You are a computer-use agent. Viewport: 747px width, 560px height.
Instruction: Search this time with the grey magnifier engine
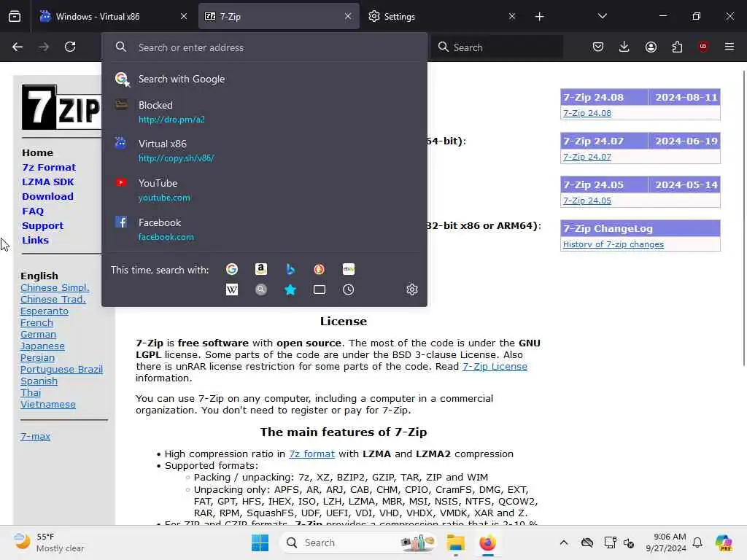coord(261,289)
